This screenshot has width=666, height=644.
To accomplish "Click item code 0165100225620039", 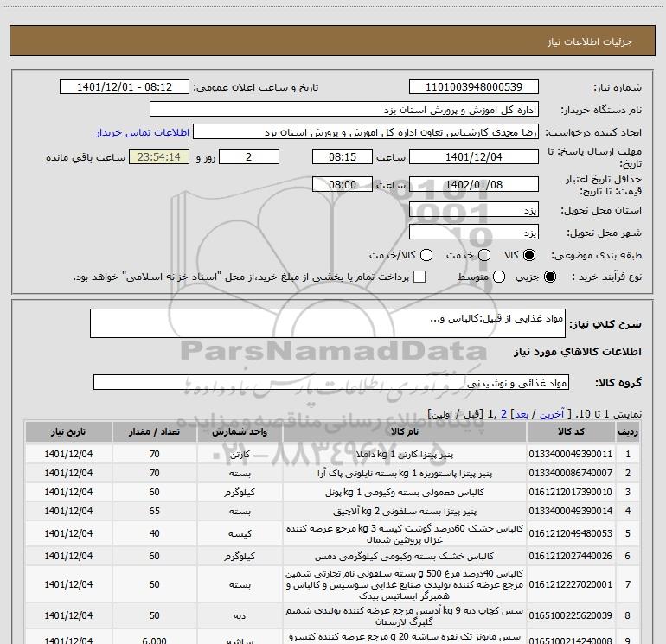I will click(571, 615).
